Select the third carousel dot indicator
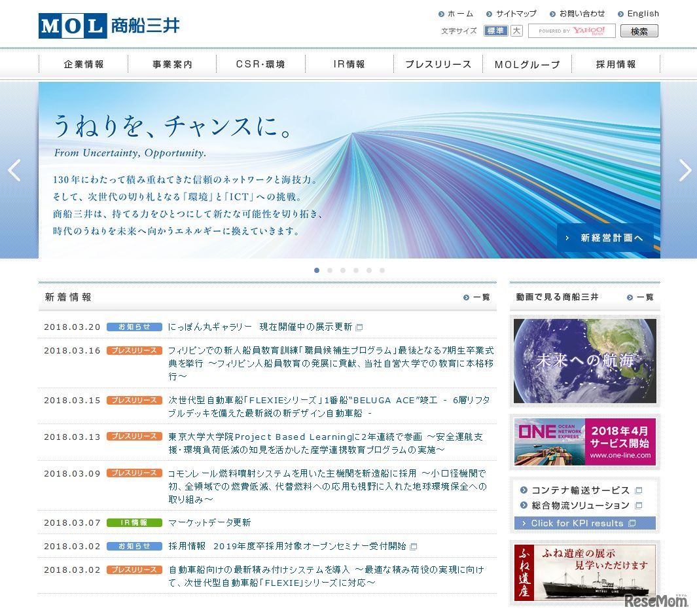The image size is (697, 616). coord(343,270)
